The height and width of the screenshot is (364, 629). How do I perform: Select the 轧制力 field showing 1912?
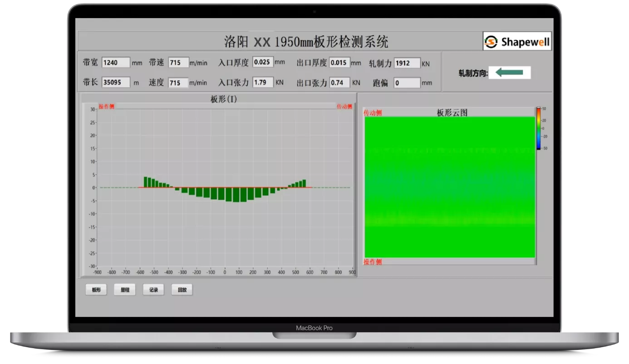tap(407, 63)
